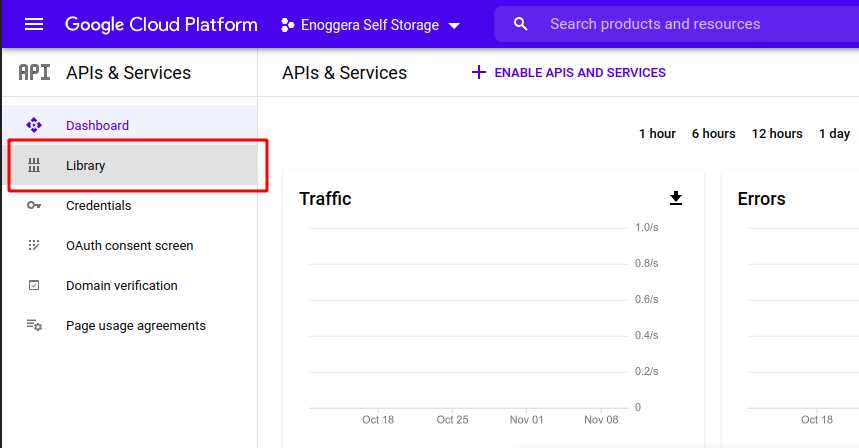
Task: Open the Credentials menu item
Action: click(x=130, y=205)
